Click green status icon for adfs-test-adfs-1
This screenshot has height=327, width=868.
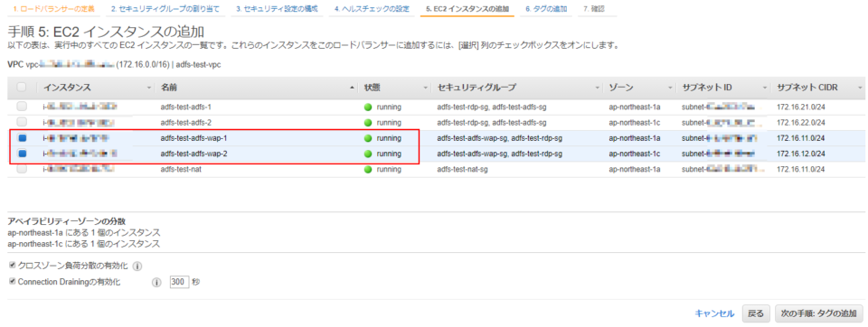click(x=368, y=107)
